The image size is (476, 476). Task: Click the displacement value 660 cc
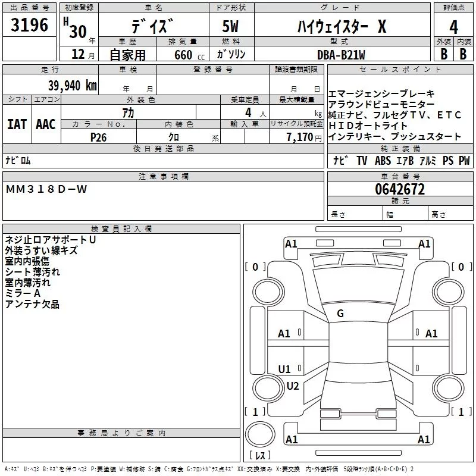[x=189, y=55]
